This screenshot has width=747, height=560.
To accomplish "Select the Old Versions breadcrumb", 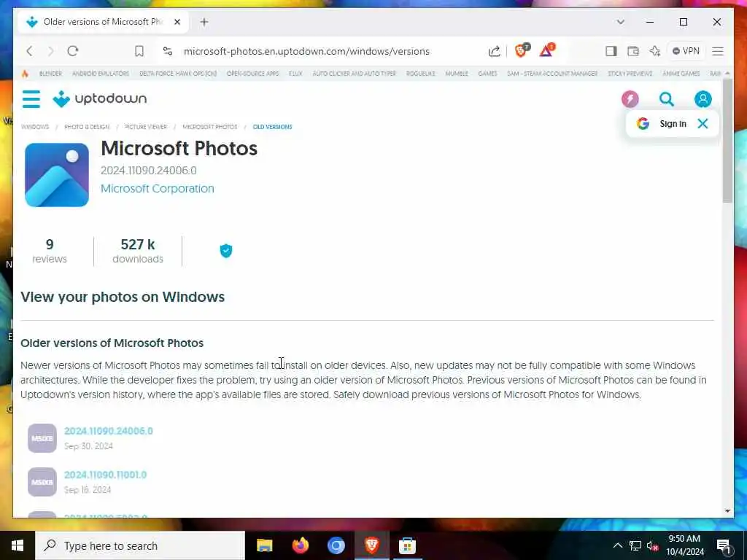I will (273, 127).
